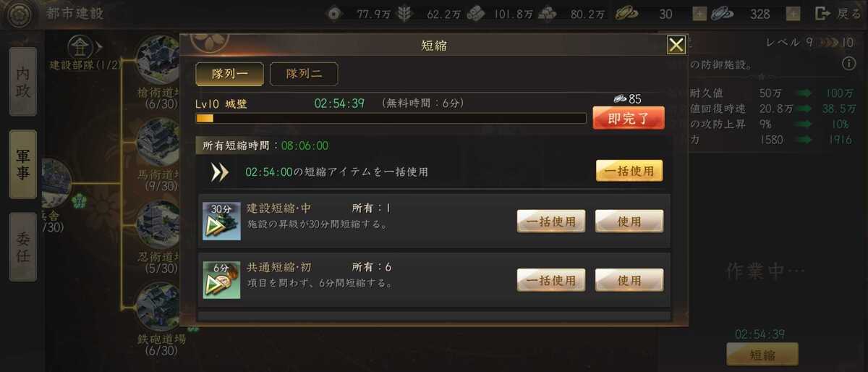Use one 共通短縮·初 item with 使用

click(x=629, y=280)
